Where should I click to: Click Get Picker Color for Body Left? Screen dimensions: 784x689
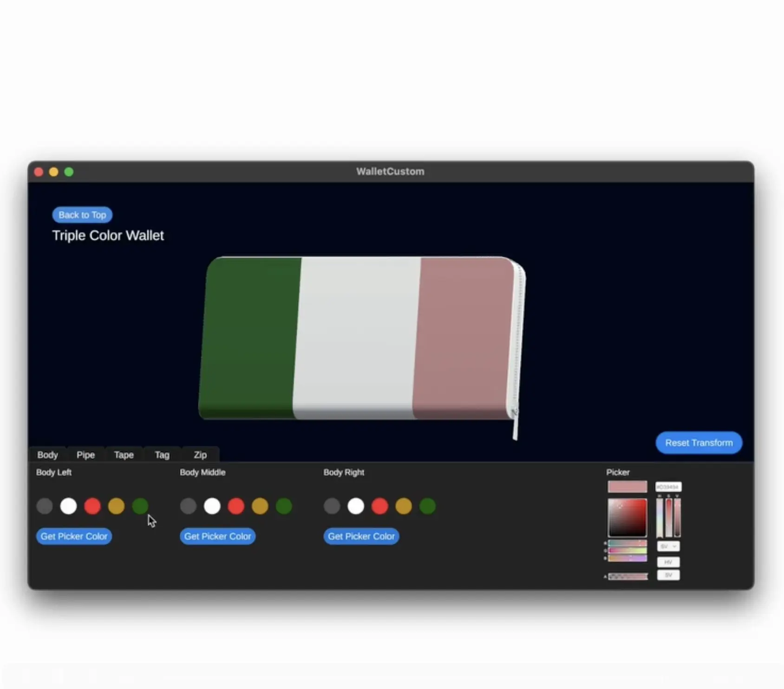(74, 536)
